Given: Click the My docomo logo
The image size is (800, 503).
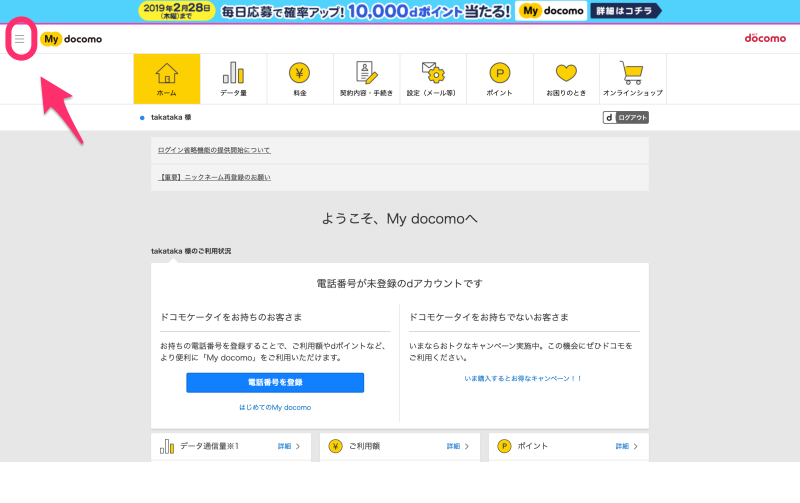Looking at the screenshot, I should [x=71, y=39].
